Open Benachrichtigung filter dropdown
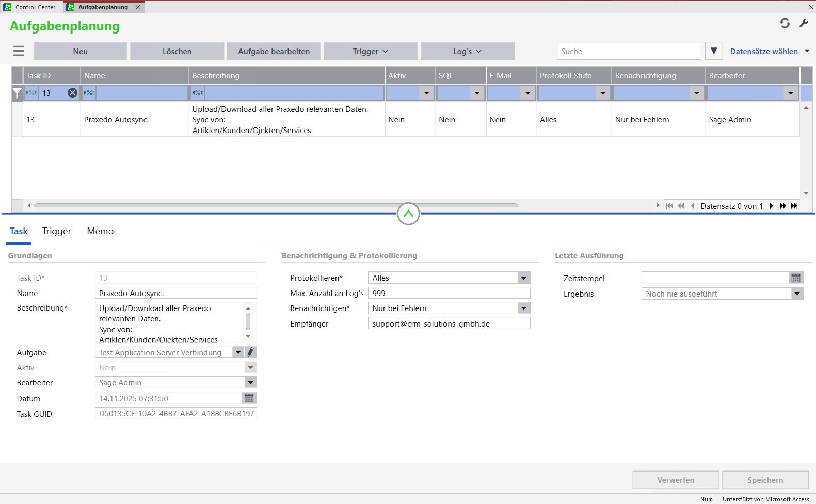816x504 pixels. tap(697, 93)
